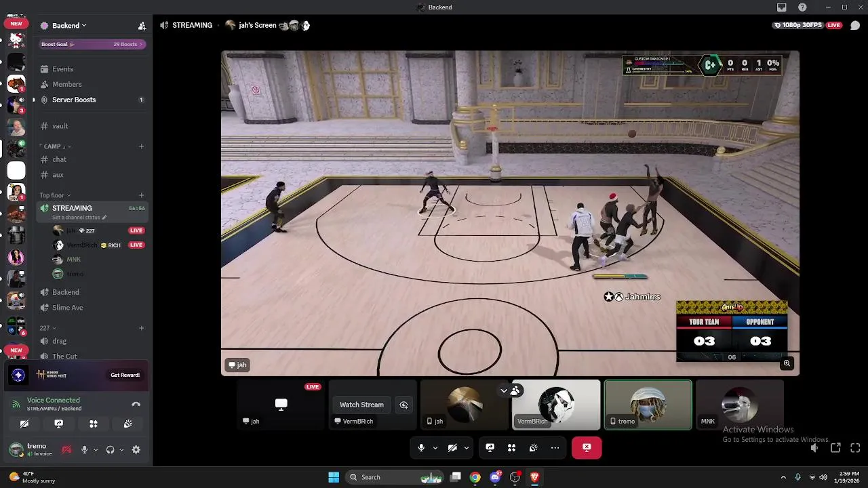Open the help icon in the title bar
The width and height of the screenshot is (868, 488).
point(802,7)
